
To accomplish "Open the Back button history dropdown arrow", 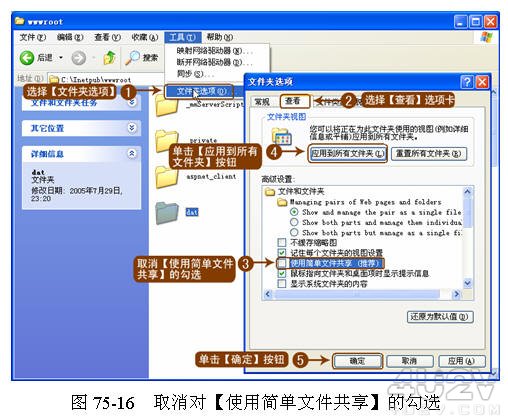I will coord(61,58).
